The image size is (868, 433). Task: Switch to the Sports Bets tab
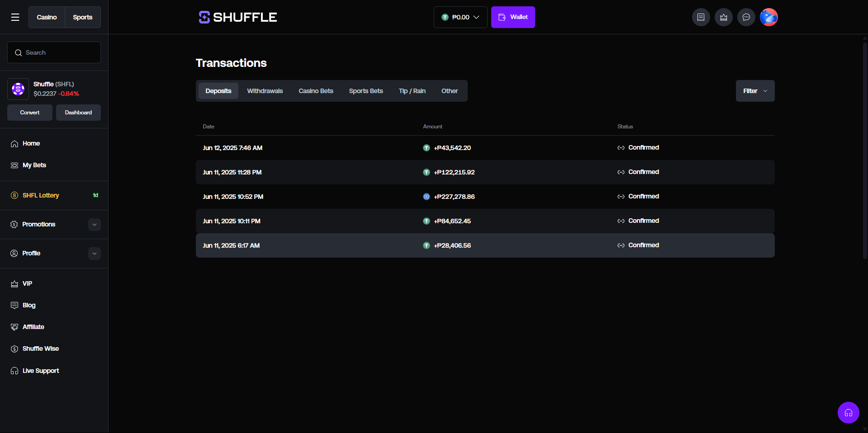click(366, 91)
